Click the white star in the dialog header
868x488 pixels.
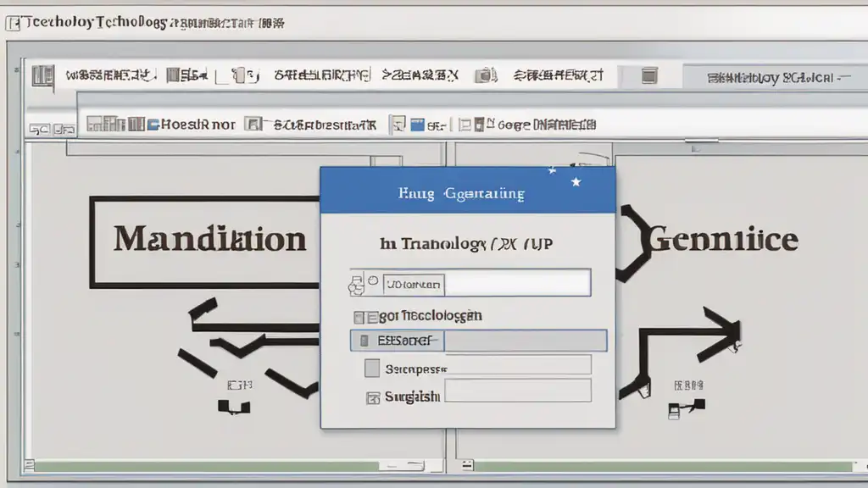pos(576,182)
